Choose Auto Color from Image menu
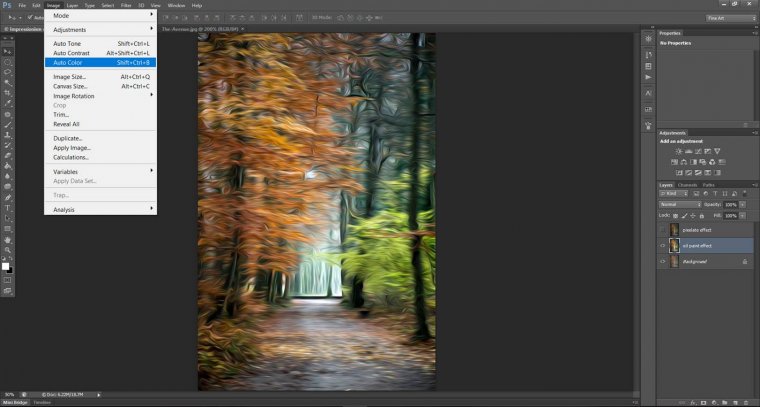The image size is (760, 407). pos(100,63)
